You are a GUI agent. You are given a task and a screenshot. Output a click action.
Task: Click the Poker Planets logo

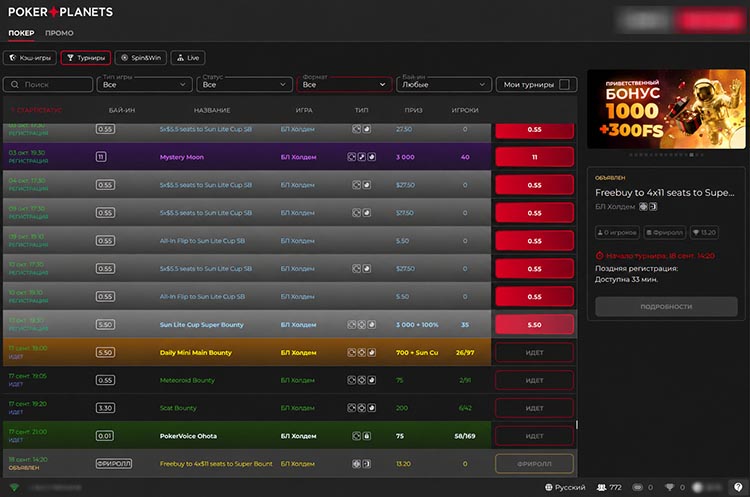tap(60, 12)
